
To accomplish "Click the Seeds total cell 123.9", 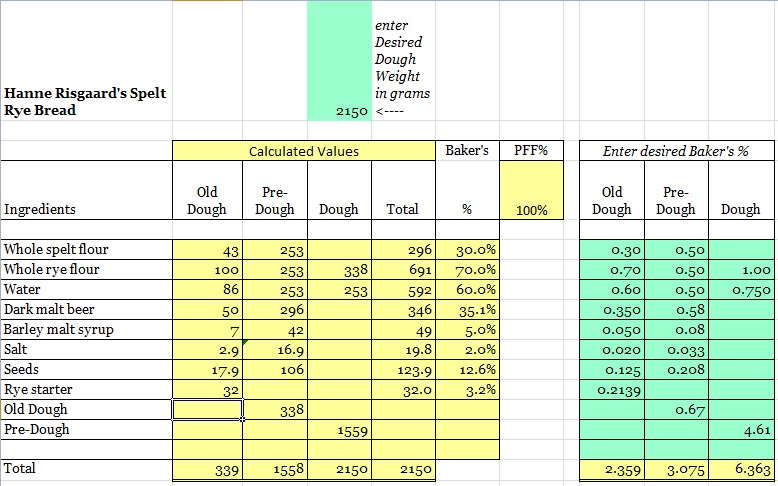I will [403, 369].
